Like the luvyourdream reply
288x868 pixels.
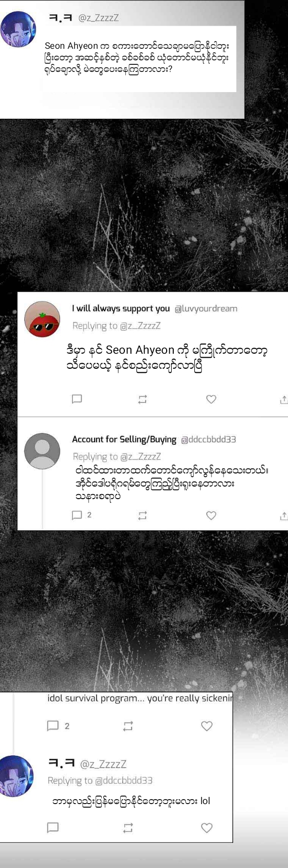pos(211,399)
